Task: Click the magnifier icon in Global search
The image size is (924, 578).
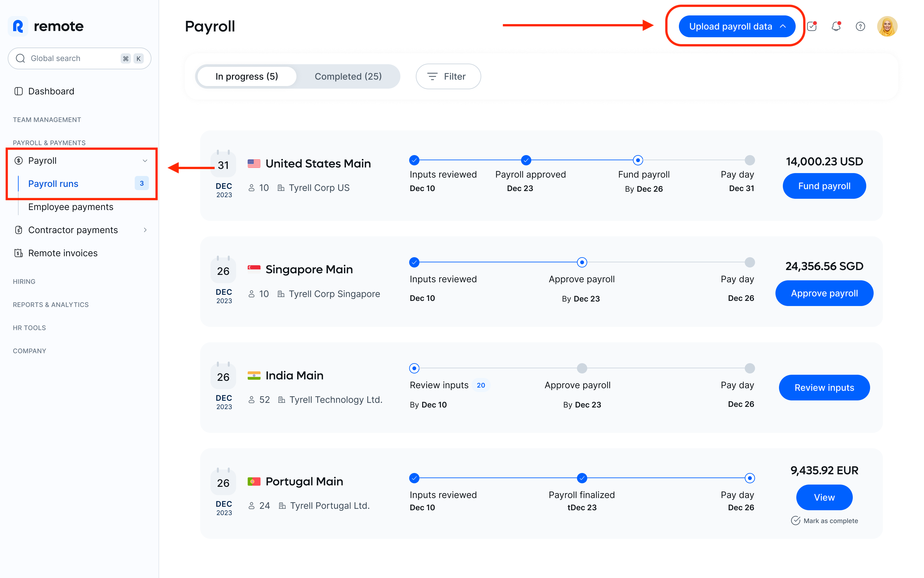Action: point(20,58)
